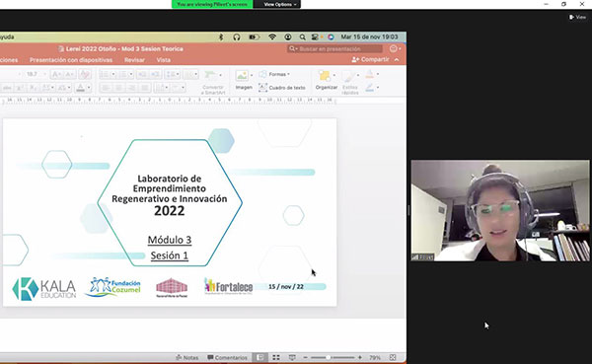Image resolution: width=592 pixels, height=364 pixels.
Task: Open the Organizar arrange tool
Action: [327, 81]
